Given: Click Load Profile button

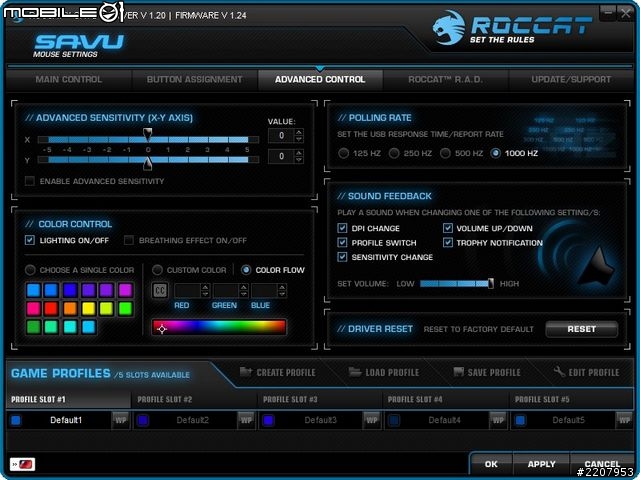Looking at the screenshot, I should (x=384, y=372).
